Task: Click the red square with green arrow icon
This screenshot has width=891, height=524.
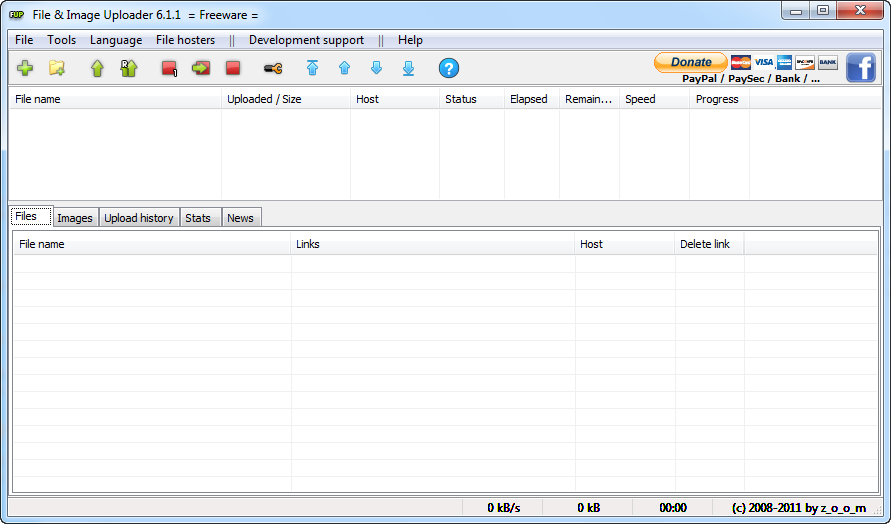Action: (201, 68)
